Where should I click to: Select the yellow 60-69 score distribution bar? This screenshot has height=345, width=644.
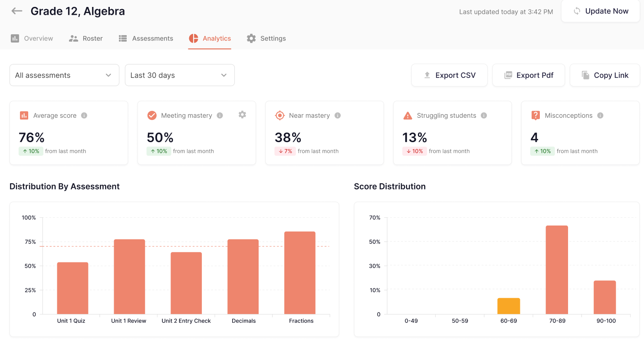click(x=509, y=305)
